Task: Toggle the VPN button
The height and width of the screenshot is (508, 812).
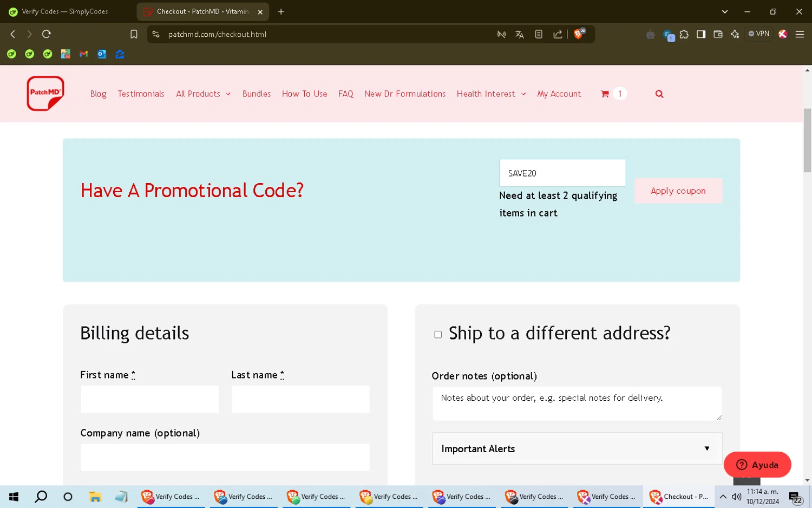Action: tap(758, 34)
